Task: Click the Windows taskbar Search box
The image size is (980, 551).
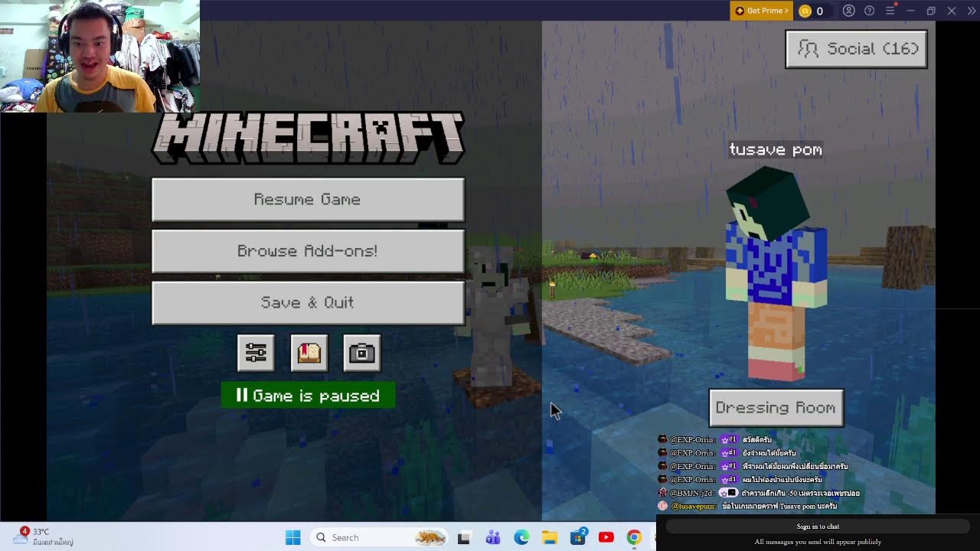Action: (379, 537)
